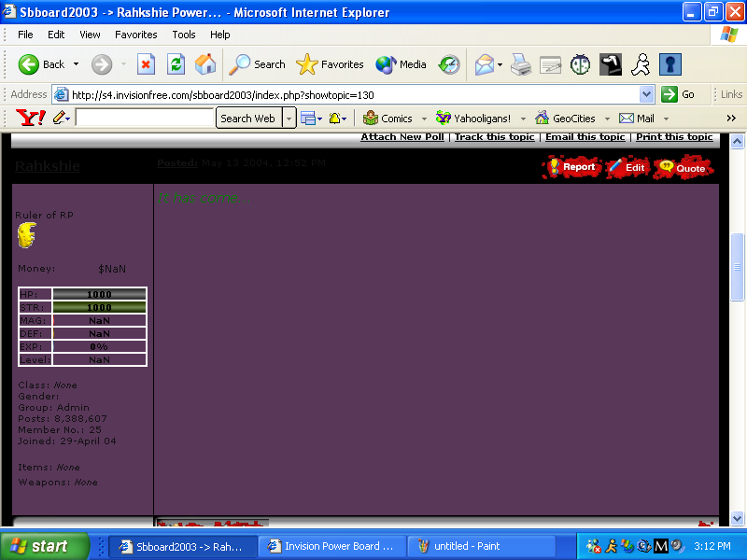Click Rahkshie's yellow mask avatar
747x560 pixels.
coord(27,235)
